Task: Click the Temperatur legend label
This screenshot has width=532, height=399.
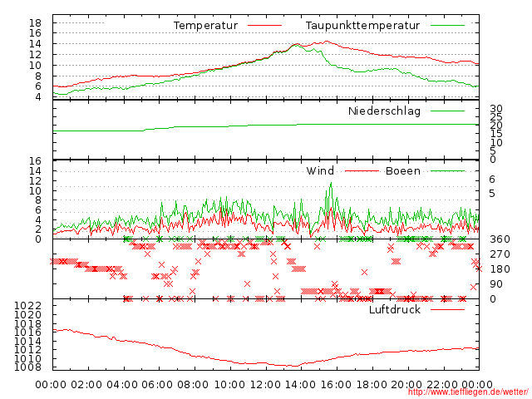Action: 205,26
